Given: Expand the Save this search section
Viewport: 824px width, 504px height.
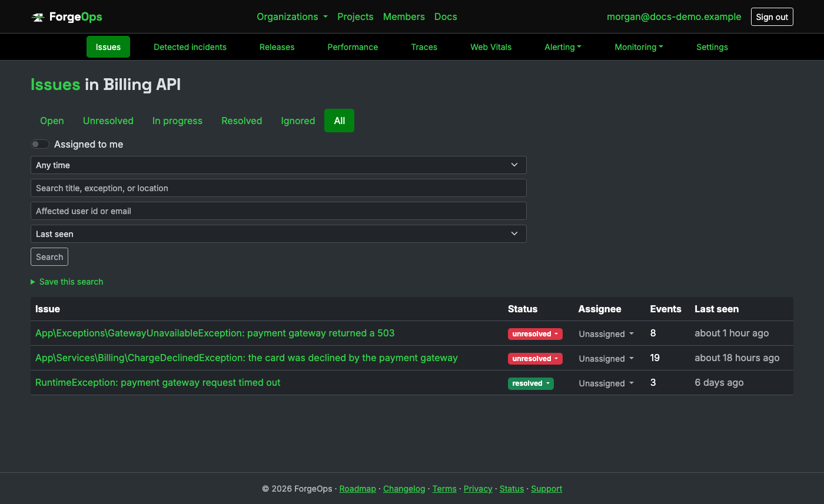Looking at the screenshot, I should point(67,282).
